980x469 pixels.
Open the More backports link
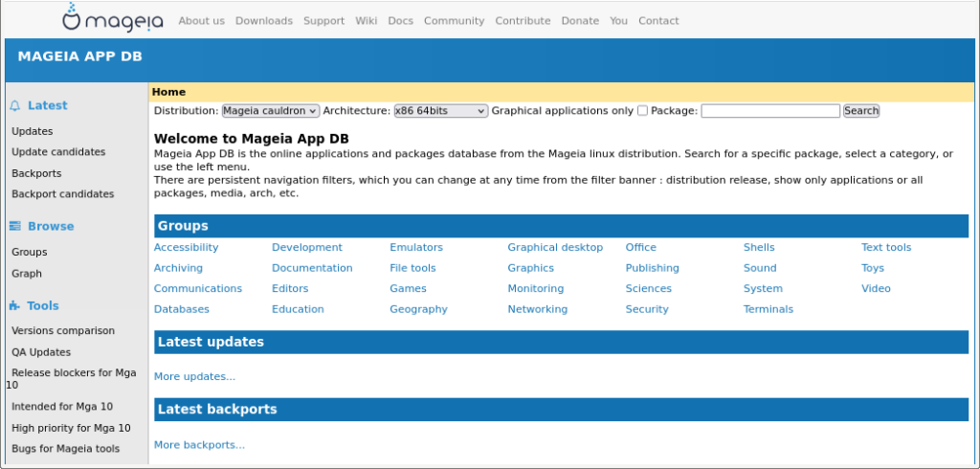click(199, 445)
